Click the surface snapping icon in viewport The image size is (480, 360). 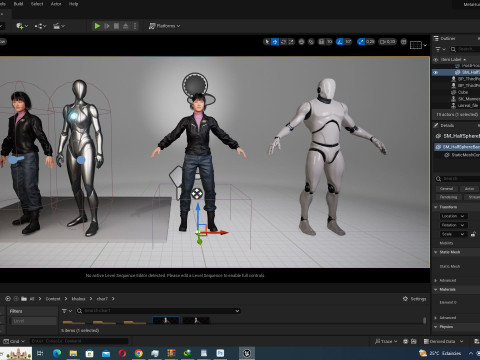coord(311,42)
